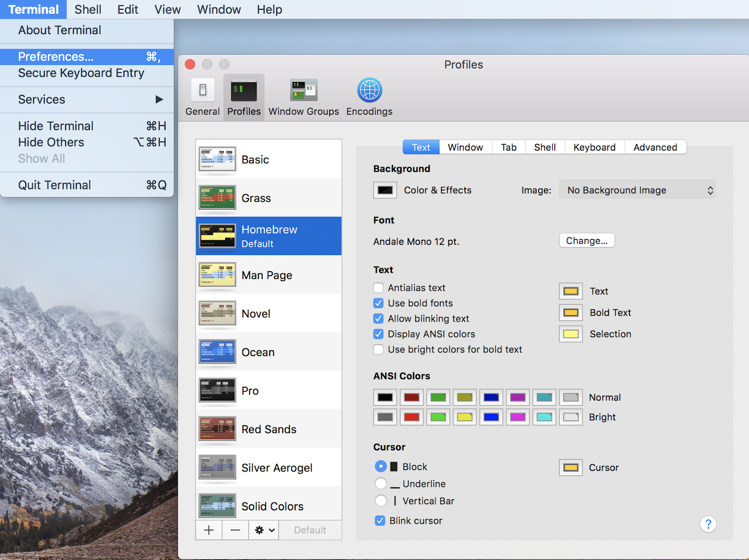Open the Window menu in the menu bar

coord(219,9)
